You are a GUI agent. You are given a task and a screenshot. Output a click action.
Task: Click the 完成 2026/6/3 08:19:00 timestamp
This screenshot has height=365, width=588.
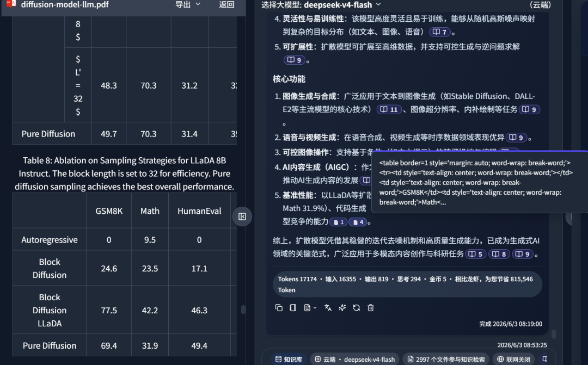(510, 324)
